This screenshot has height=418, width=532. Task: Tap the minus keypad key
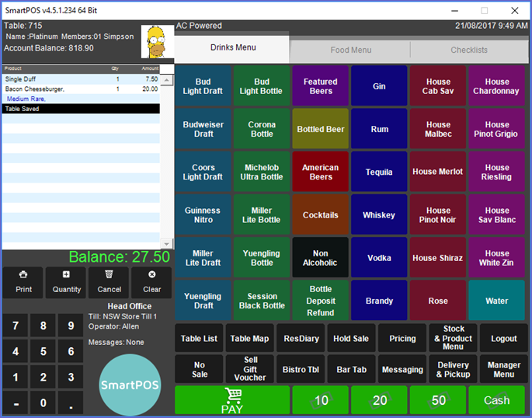[16, 402]
